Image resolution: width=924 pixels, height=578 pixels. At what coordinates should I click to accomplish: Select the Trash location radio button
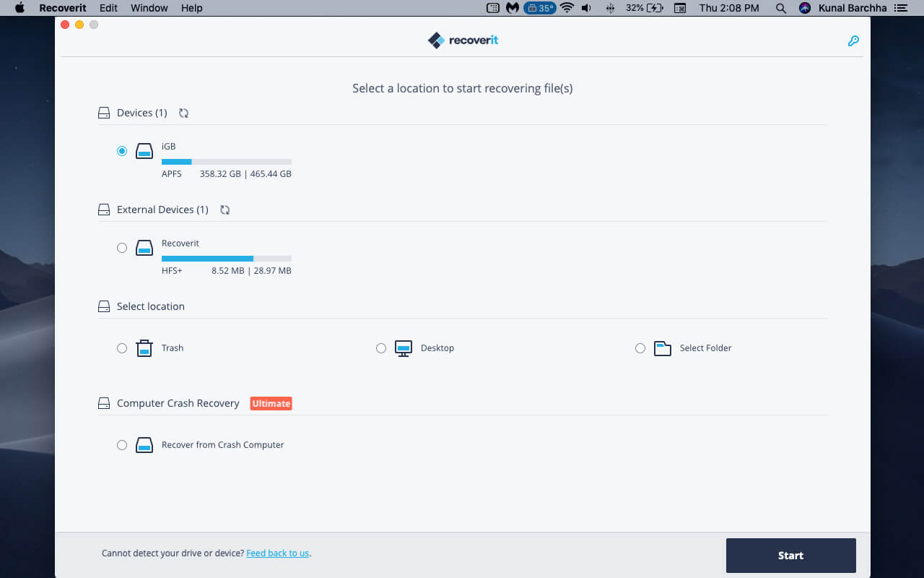pos(122,348)
